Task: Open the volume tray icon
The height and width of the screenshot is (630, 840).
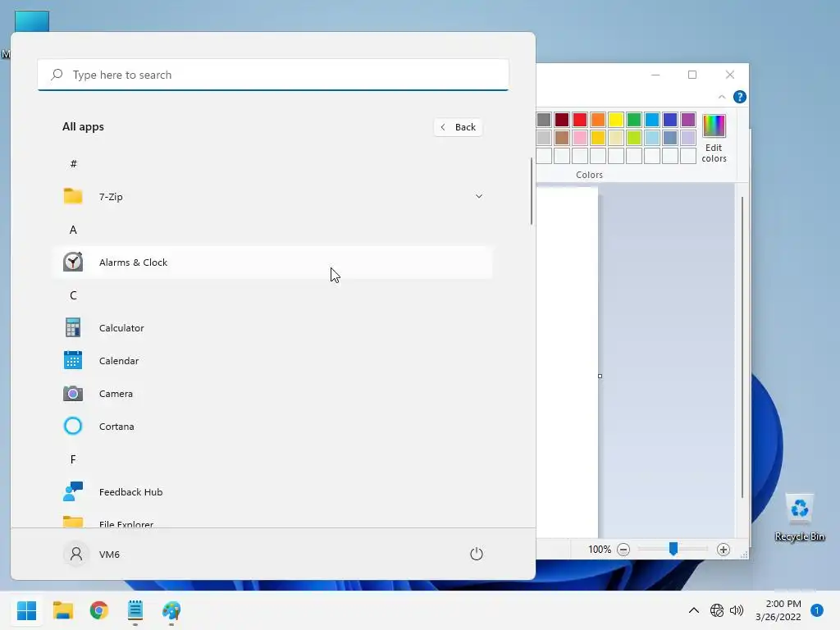Action: click(737, 610)
